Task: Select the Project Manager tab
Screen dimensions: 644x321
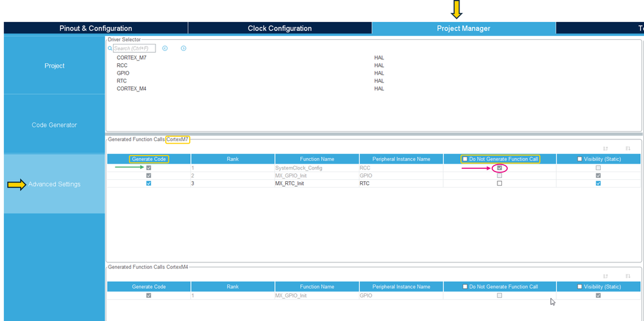Action: point(464,28)
